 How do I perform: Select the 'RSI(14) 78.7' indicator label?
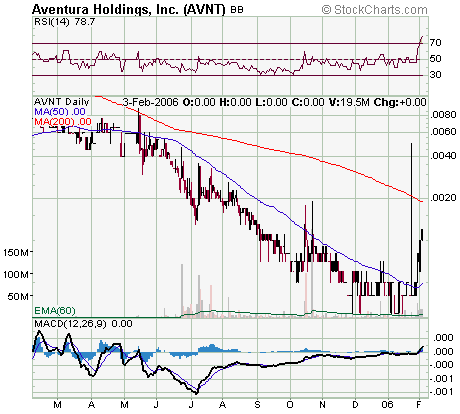coord(65,22)
